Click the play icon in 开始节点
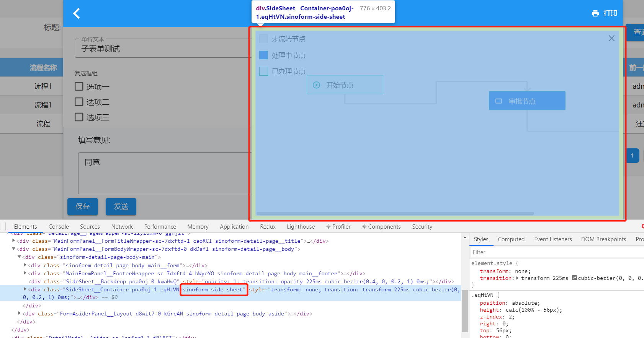The image size is (644, 338). click(x=317, y=85)
